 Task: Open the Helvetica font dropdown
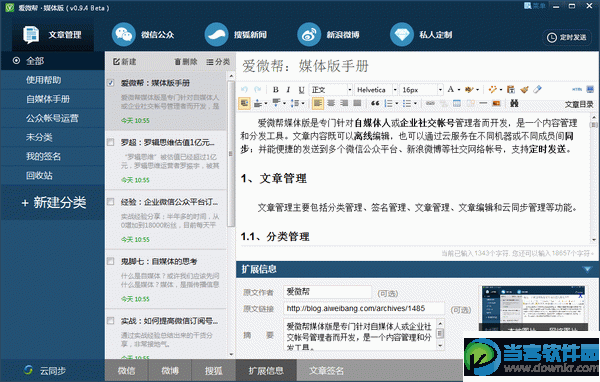[376, 90]
